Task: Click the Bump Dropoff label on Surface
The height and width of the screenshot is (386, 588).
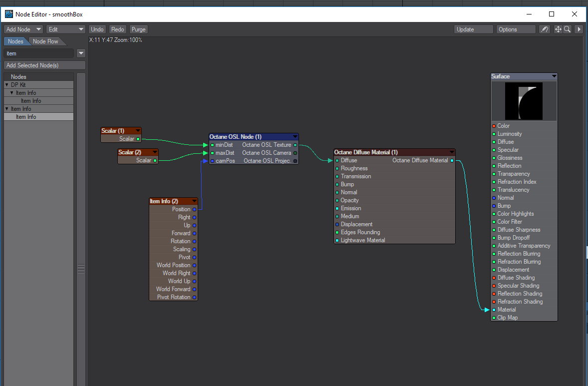Action: [513, 238]
